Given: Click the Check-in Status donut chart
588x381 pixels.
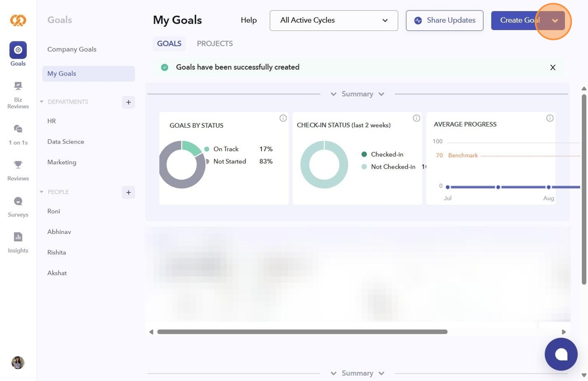Looking at the screenshot, I should (324, 164).
